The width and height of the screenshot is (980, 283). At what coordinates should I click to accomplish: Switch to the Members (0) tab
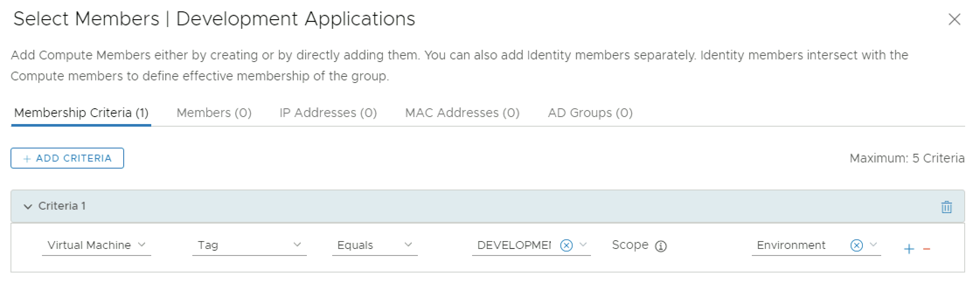tap(214, 113)
